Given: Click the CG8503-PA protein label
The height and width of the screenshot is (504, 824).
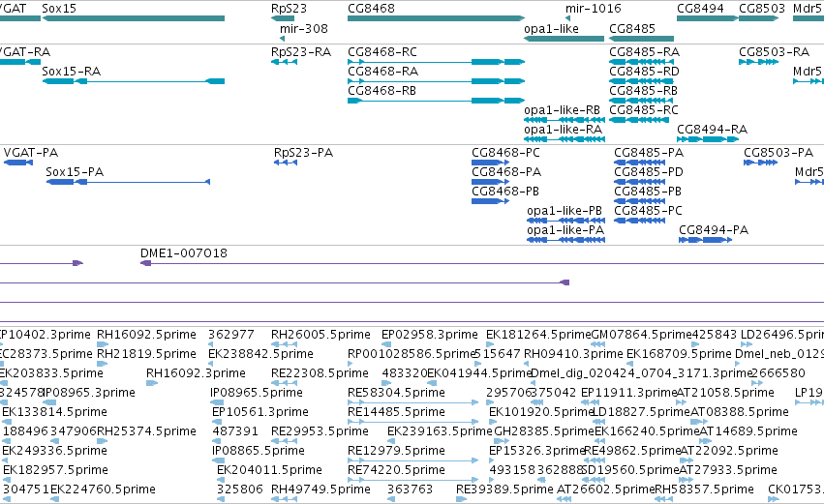Looking at the screenshot, I should (x=778, y=153).
